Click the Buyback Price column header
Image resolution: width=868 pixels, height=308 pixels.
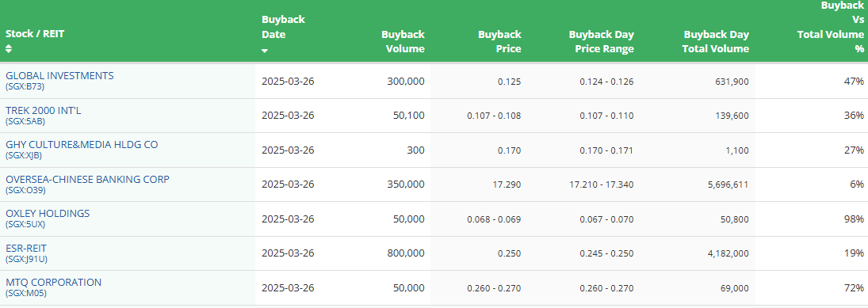[500, 41]
